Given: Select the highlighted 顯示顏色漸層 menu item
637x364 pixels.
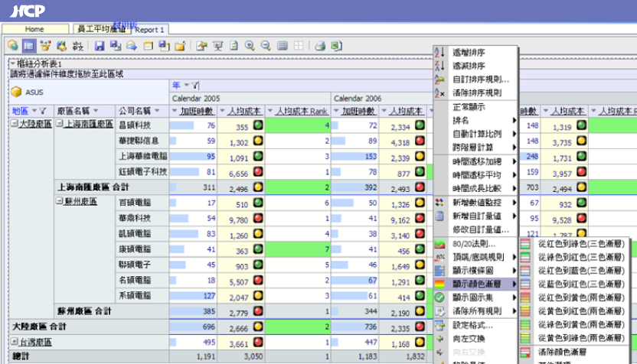Looking at the screenshot, I should [475, 284].
